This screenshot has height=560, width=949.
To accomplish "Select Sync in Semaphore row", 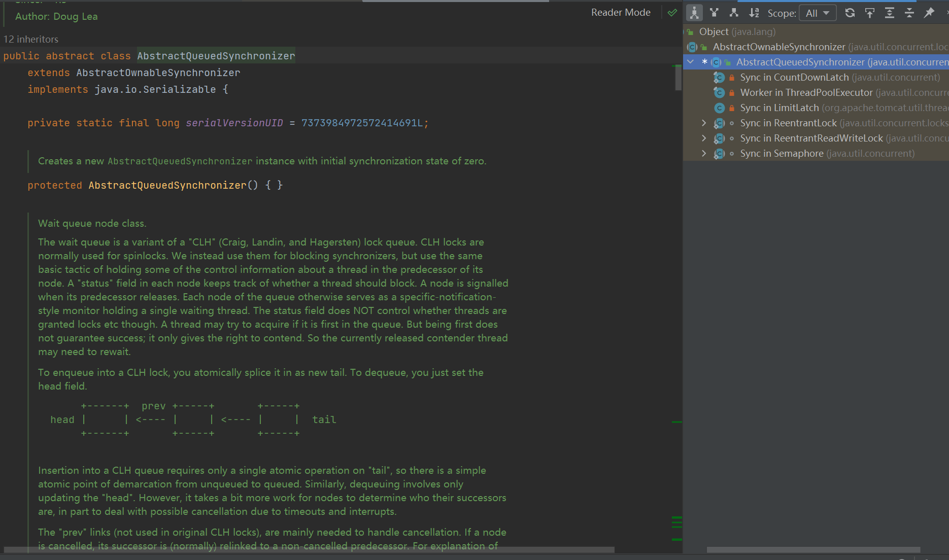I will pos(816,153).
